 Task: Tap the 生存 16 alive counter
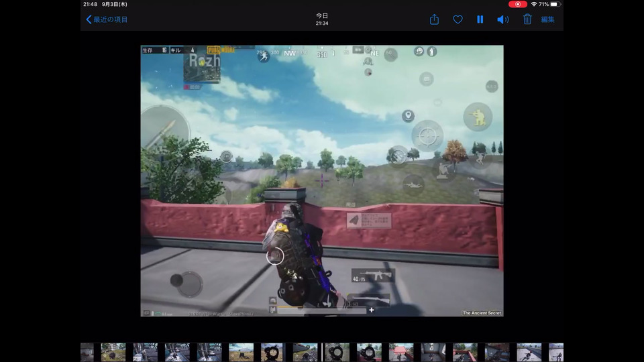155,50
